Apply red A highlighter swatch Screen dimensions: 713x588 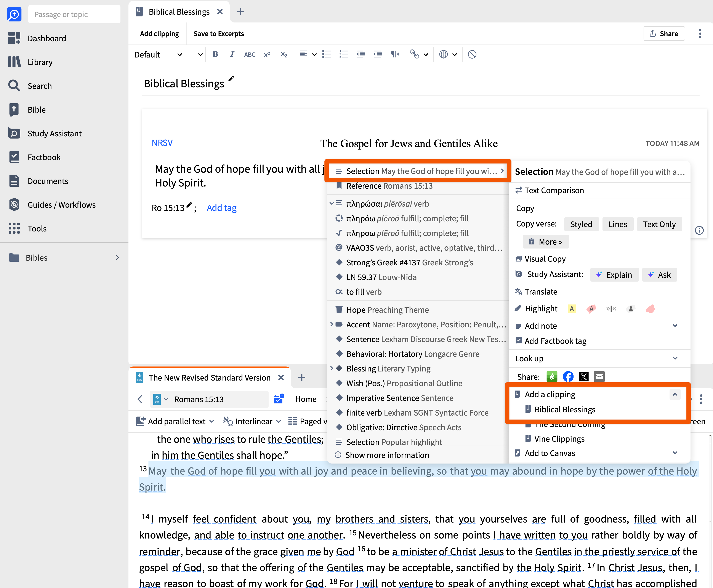pyautogui.click(x=591, y=309)
